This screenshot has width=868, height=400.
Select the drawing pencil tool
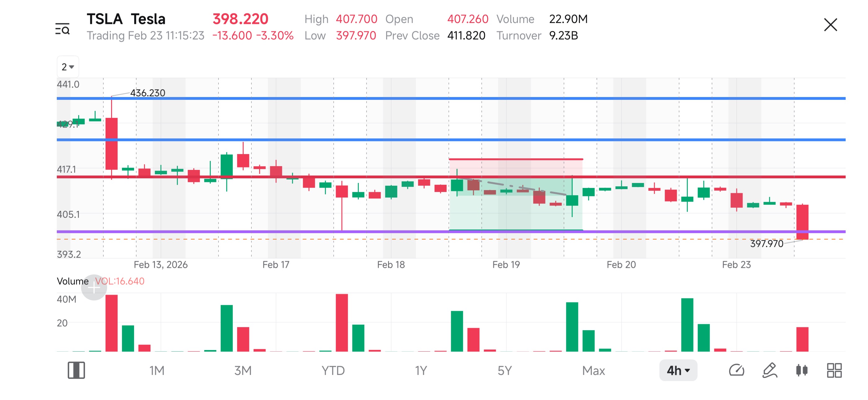(770, 370)
